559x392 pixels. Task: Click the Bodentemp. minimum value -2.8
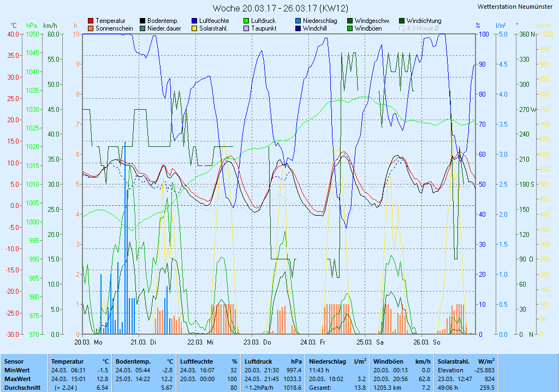167,370
